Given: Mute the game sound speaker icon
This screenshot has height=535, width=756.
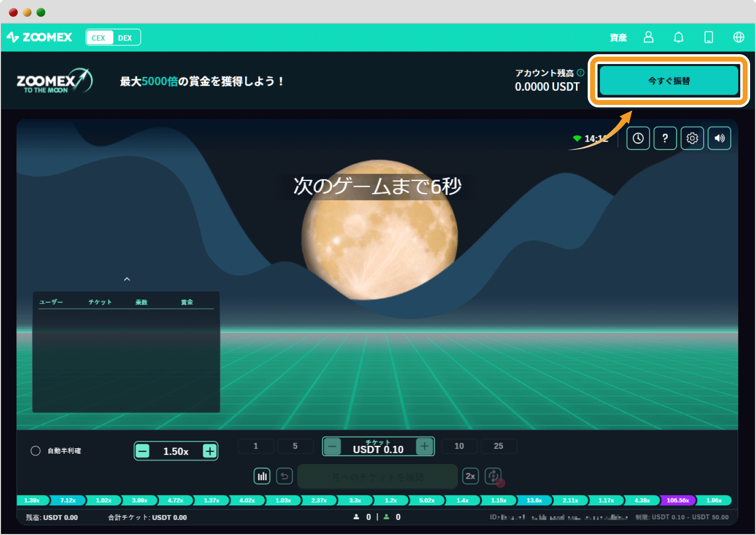Looking at the screenshot, I should click(x=719, y=138).
